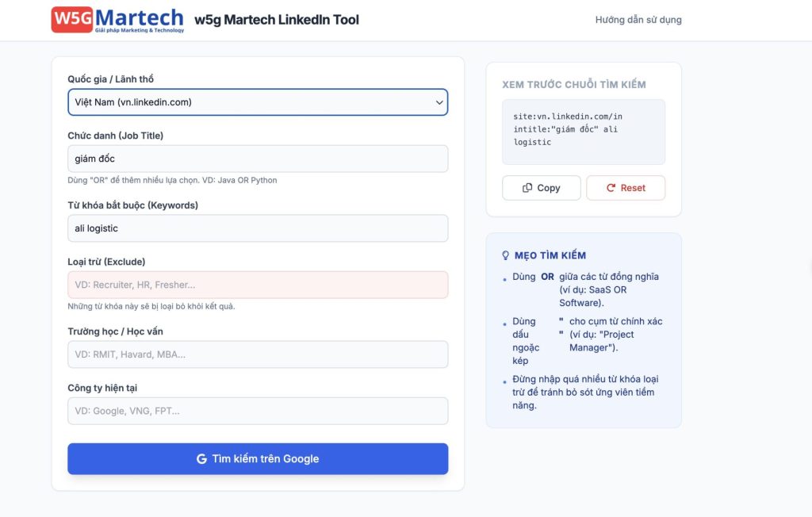Open the Hướng dẫn sử dụng link

point(638,20)
